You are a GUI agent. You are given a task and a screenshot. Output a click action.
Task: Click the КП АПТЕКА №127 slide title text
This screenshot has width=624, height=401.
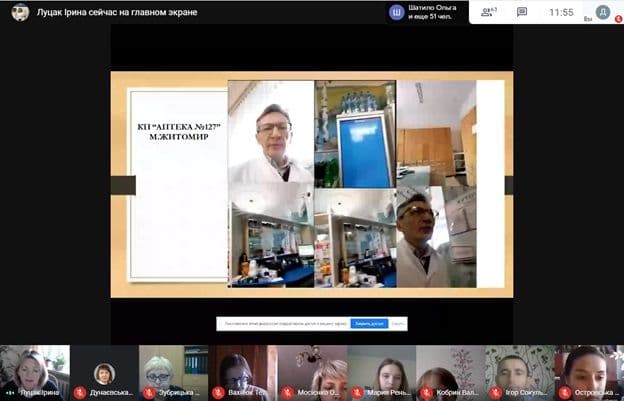tap(179, 132)
